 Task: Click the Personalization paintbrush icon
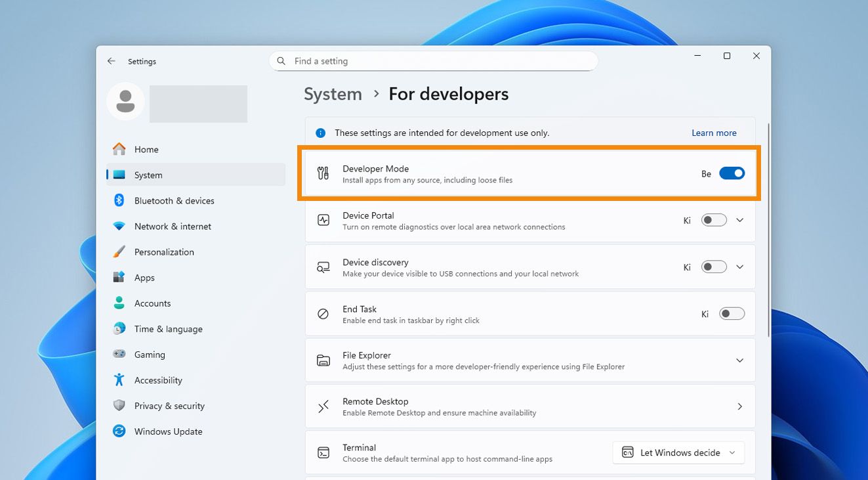tap(119, 252)
